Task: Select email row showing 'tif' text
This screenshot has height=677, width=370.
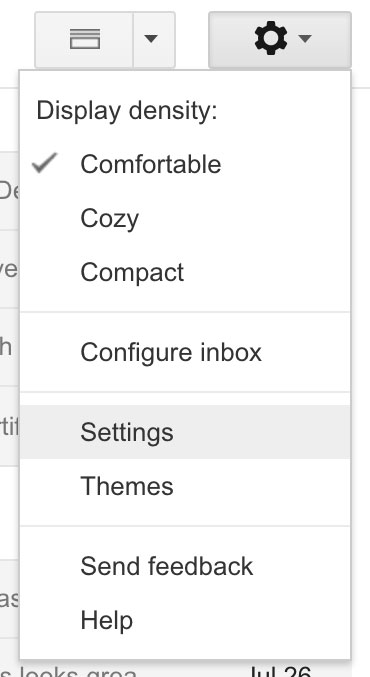Action: tap(9, 427)
